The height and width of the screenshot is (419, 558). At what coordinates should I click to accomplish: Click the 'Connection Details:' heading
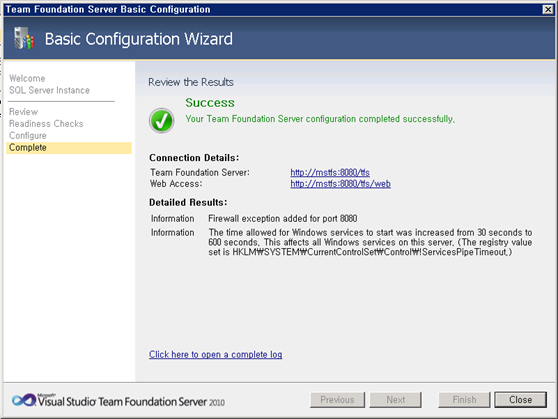coord(194,158)
